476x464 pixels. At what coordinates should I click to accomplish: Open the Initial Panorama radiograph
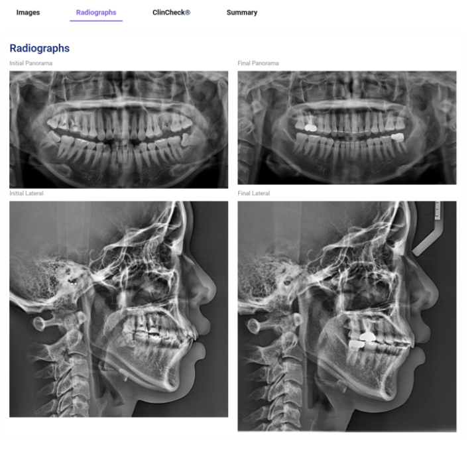pyautogui.click(x=119, y=129)
